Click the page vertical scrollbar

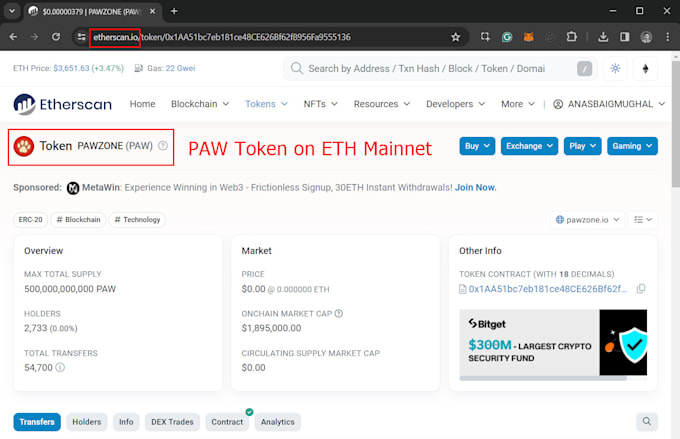pos(676,126)
